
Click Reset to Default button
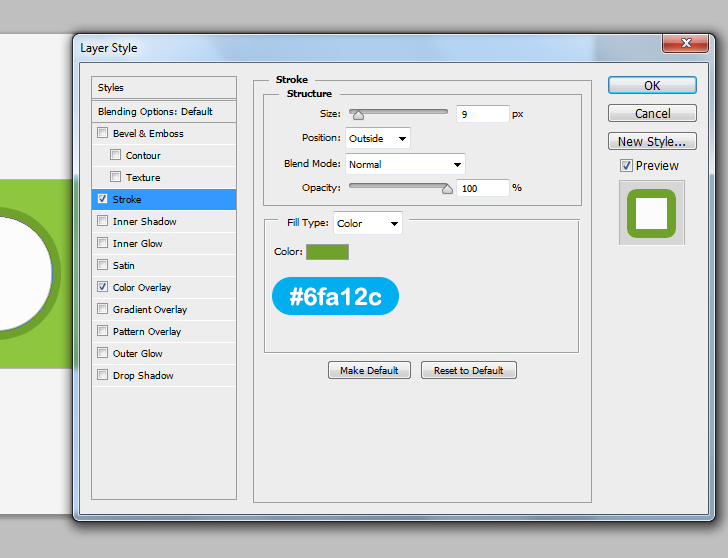point(468,371)
